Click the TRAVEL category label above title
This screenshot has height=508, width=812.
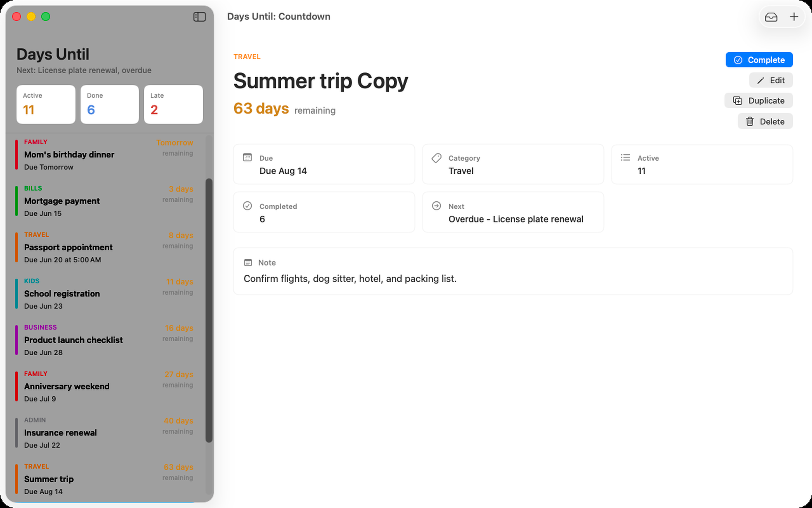247,57
